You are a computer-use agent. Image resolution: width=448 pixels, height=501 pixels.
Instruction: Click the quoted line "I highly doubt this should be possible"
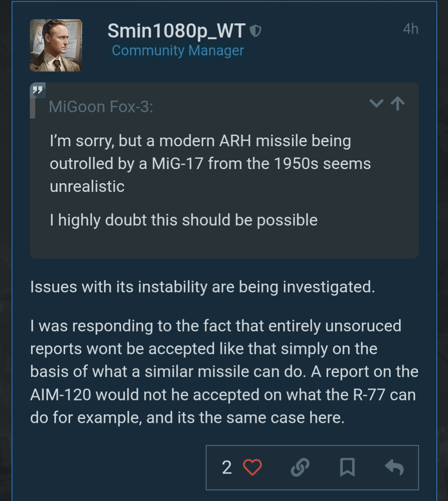click(x=184, y=220)
